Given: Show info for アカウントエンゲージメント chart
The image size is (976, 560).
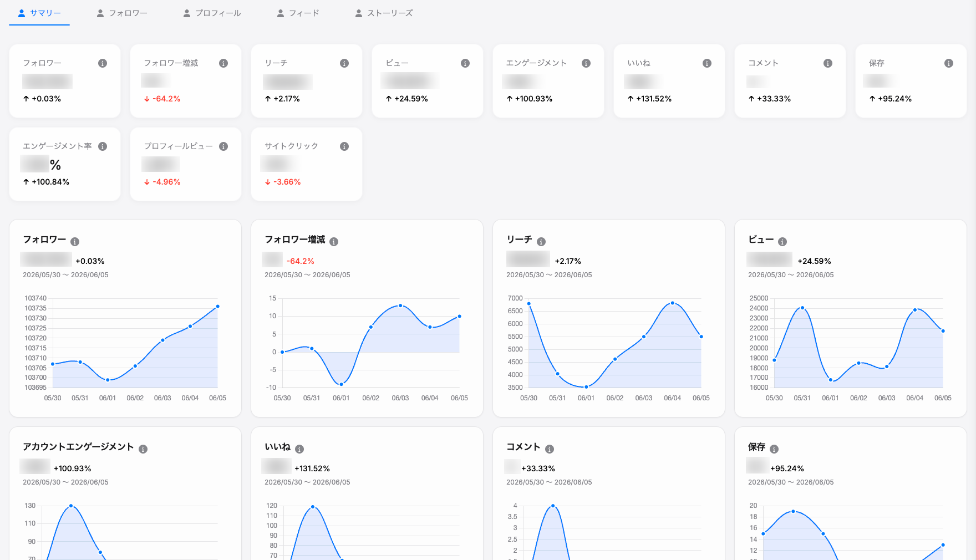Looking at the screenshot, I should pyautogui.click(x=143, y=449).
